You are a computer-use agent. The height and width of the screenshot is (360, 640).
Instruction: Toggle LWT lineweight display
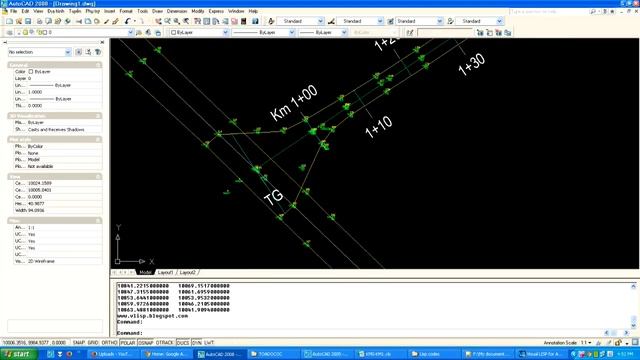coord(209,343)
